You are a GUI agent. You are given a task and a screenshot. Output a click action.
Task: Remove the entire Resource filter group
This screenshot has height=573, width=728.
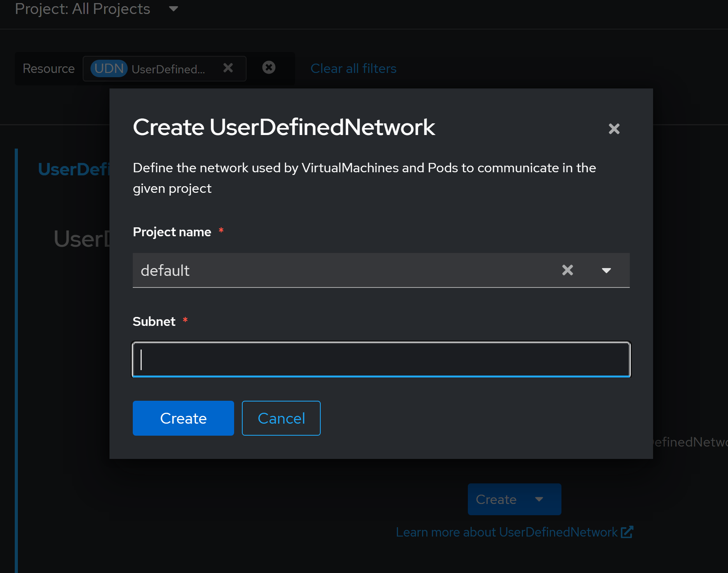coord(269,68)
